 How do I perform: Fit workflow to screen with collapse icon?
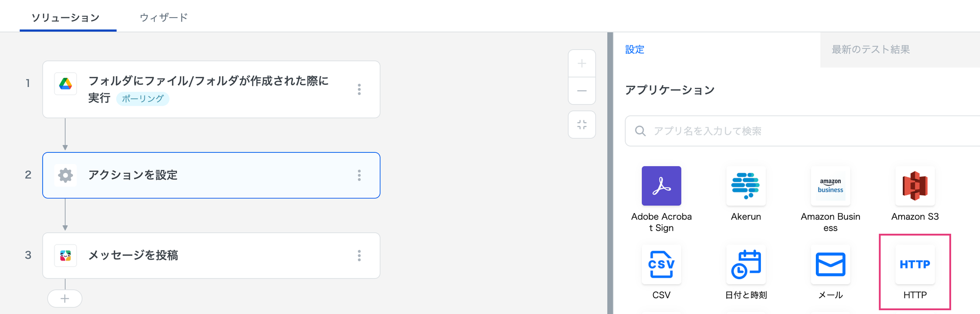[582, 125]
